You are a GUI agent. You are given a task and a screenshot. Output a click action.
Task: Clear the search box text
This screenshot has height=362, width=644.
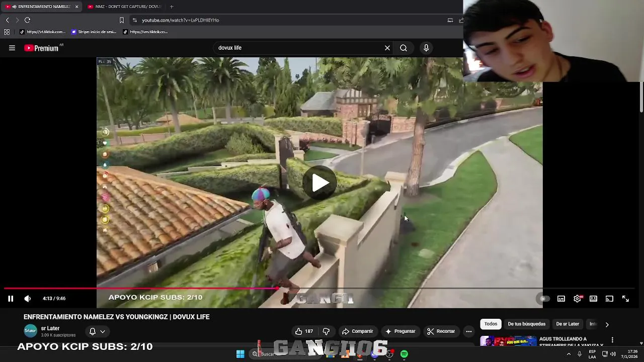[387, 48]
